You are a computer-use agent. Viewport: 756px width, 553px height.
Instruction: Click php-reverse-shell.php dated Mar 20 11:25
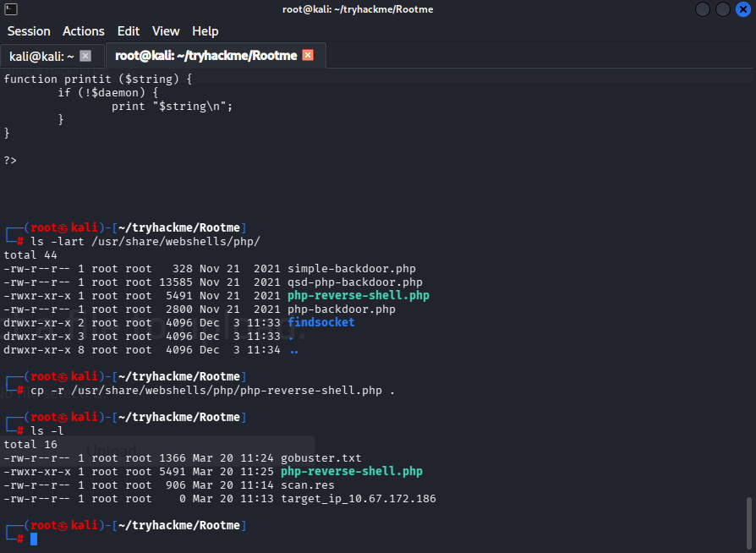pyautogui.click(x=352, y=472)
